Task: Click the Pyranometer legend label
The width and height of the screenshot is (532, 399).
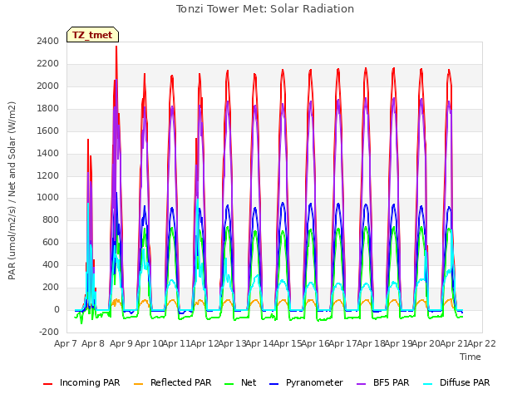Action: (x=314, y=382)
